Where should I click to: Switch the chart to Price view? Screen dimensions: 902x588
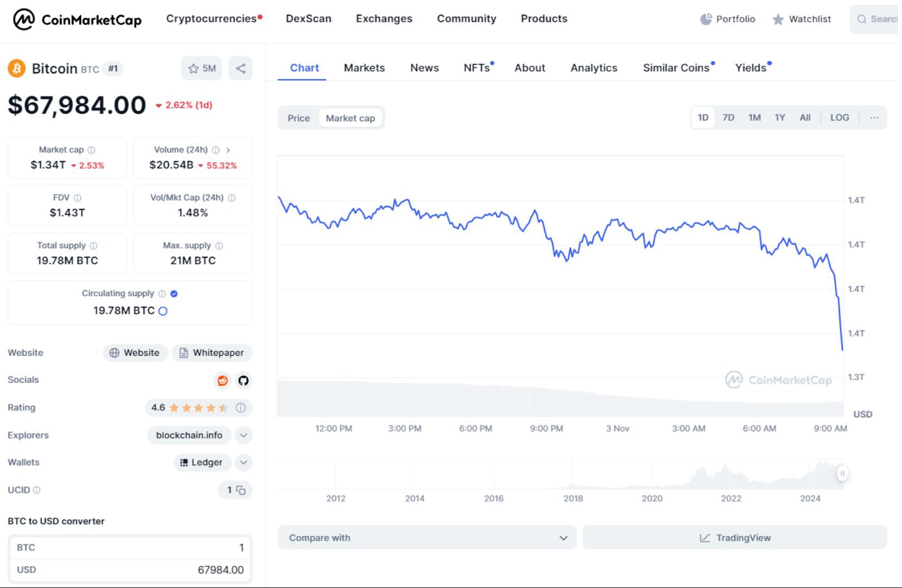tap(298, 118)
